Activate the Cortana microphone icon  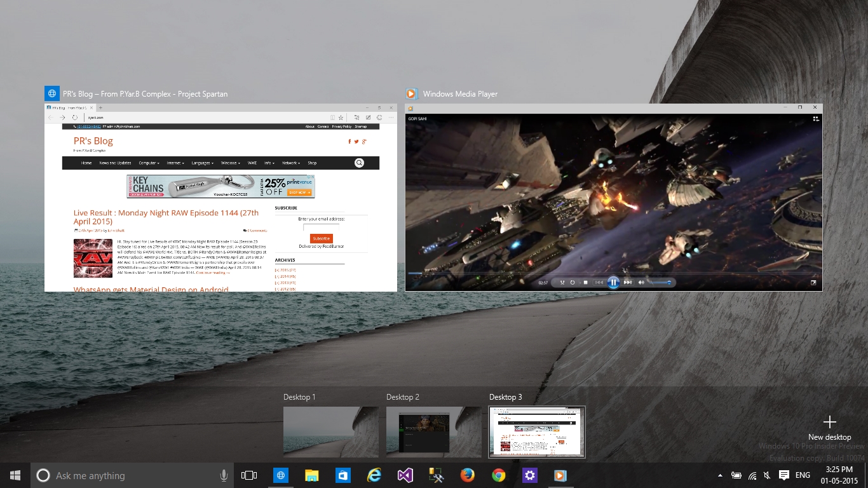223,475
